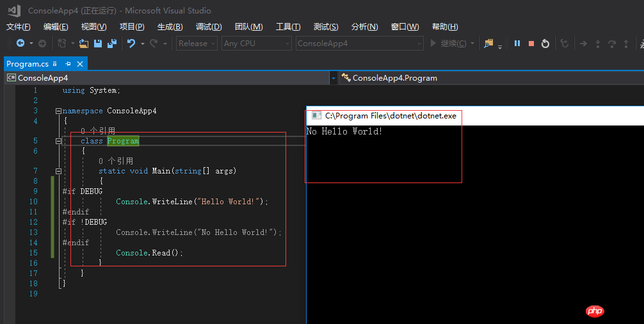This screenshot has width=644, height=324.
Task: Click the Step Into debug icon
Action: 598,43
